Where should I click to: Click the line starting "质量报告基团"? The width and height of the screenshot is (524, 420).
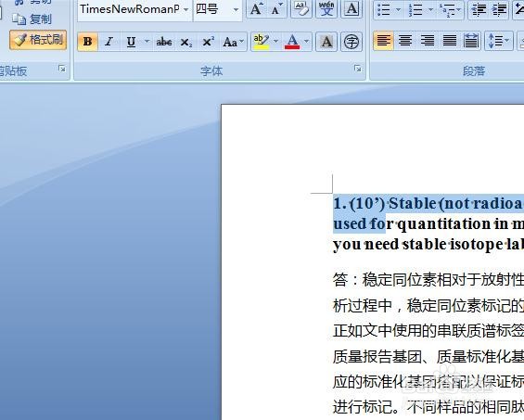[x=428, y=356]
